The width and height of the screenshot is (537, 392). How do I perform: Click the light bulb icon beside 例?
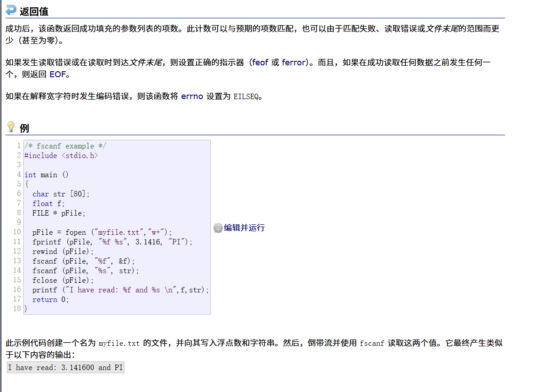coord(11,127)
